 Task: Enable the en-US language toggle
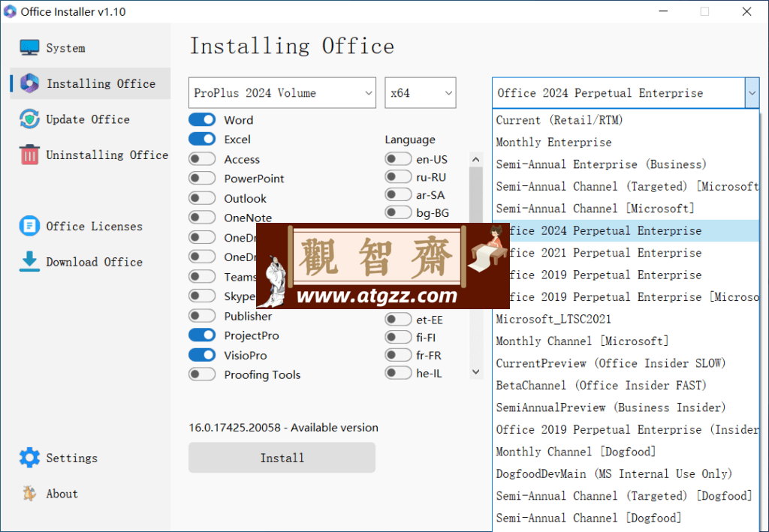pyautogui.click(x=398, y=159)
